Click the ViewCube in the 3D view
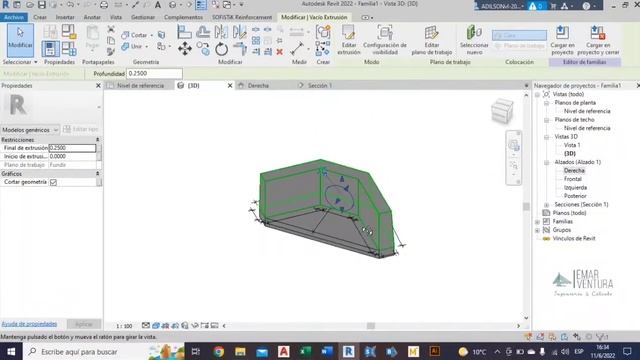The image size is (640, 360). pyautogui.click(x=502, y=111)
